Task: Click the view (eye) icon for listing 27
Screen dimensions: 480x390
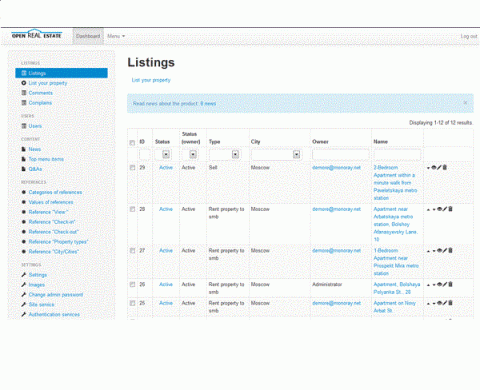Action: 439,251
